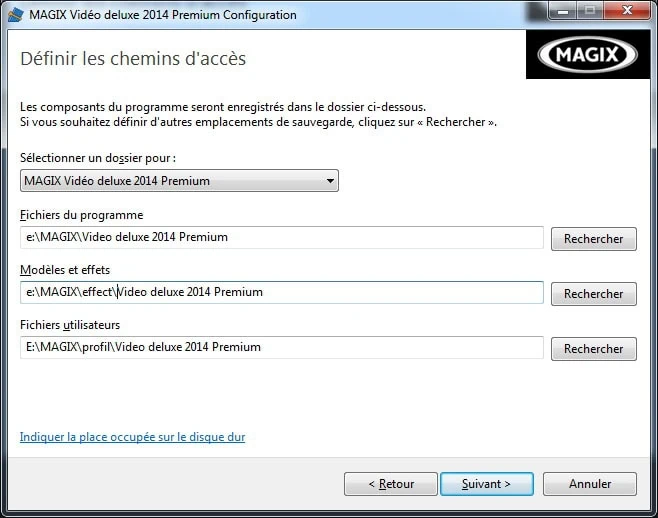Open the 'Sélectionner un dossier pour' dropdown
This screenshot has height=518, width=658.
(x=179, y=181)
